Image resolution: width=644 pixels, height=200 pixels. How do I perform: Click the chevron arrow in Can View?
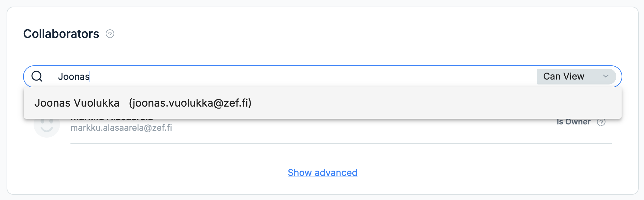(606, 76)
